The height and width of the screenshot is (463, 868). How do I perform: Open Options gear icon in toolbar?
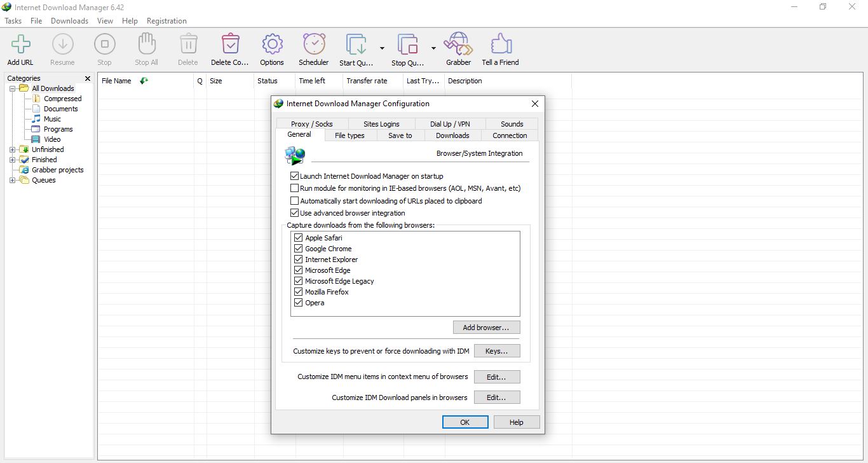tap(272, 45)
